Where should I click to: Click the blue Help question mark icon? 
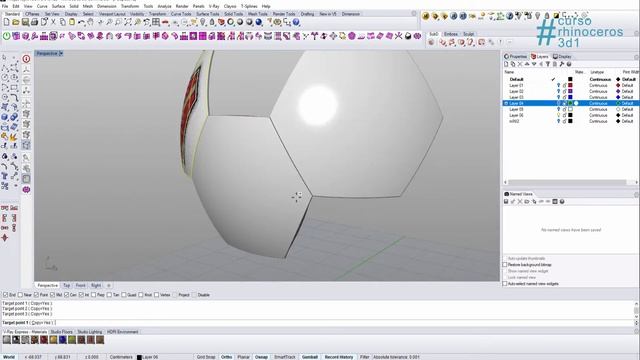coord(296,22)
